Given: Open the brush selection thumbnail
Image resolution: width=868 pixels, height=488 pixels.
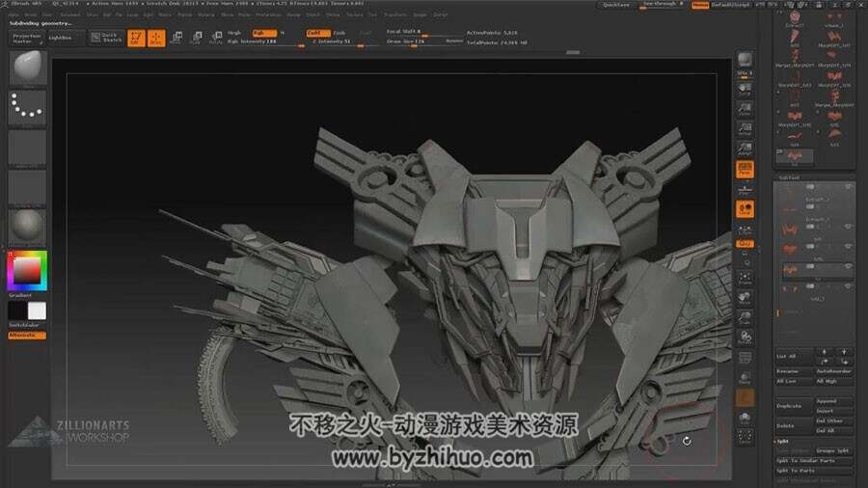Looking at the screenshot, I should [x=27, y=68].
